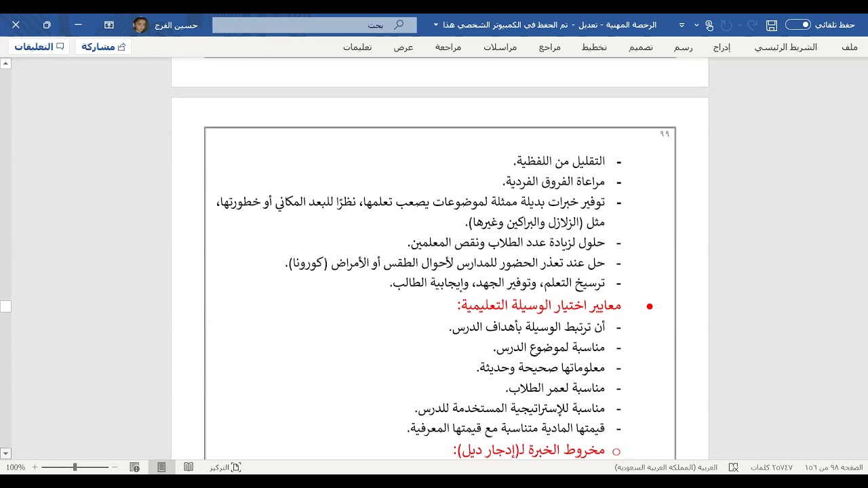Click the مشاركة Share button

104,47
